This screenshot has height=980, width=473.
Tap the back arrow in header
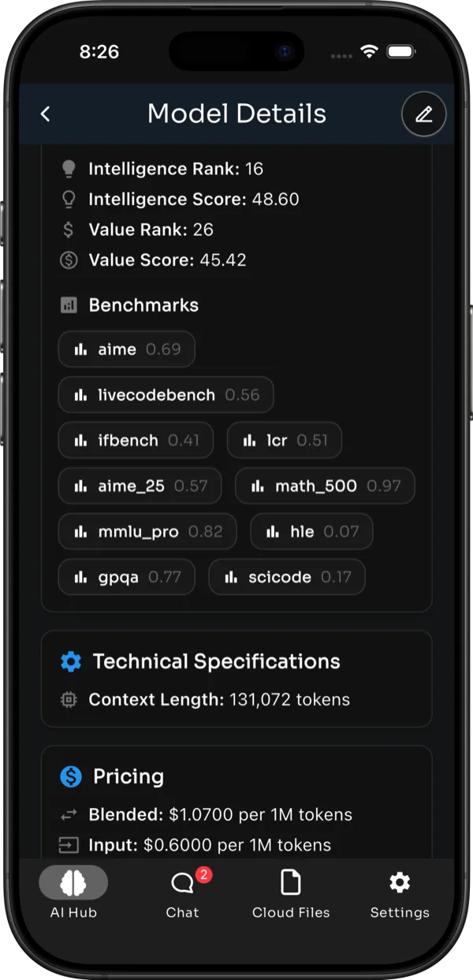click(45, 114)
